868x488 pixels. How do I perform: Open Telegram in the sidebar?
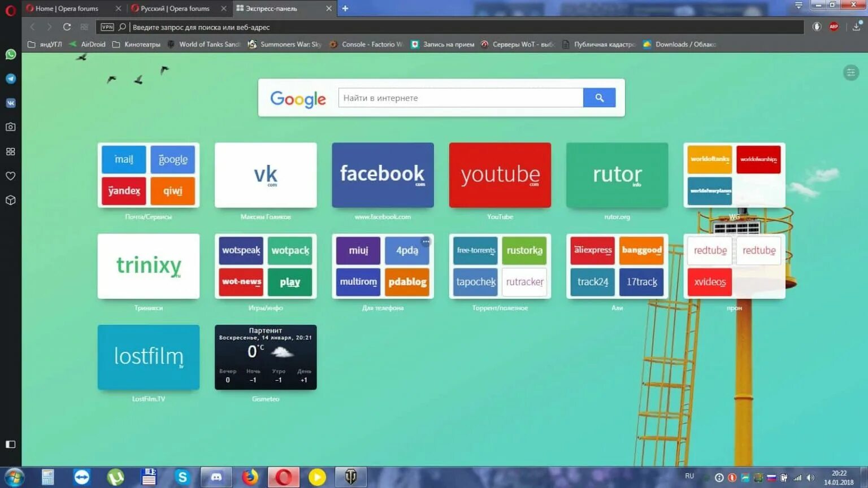(10, 79)
